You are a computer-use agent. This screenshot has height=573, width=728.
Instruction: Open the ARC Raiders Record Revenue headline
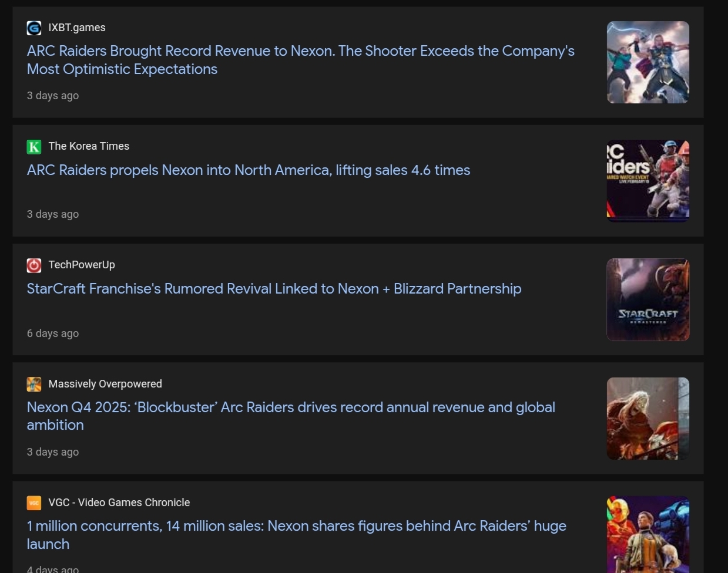pos(301,60)
